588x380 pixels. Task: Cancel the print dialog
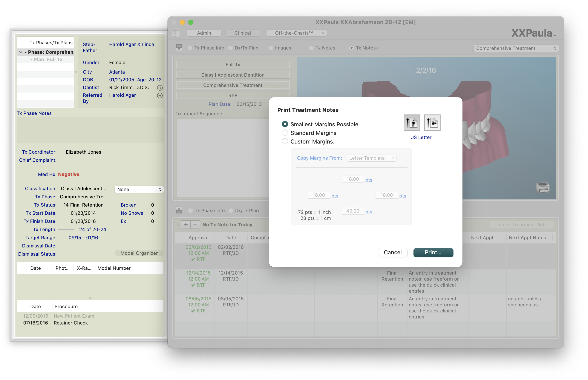coord(392,252)
